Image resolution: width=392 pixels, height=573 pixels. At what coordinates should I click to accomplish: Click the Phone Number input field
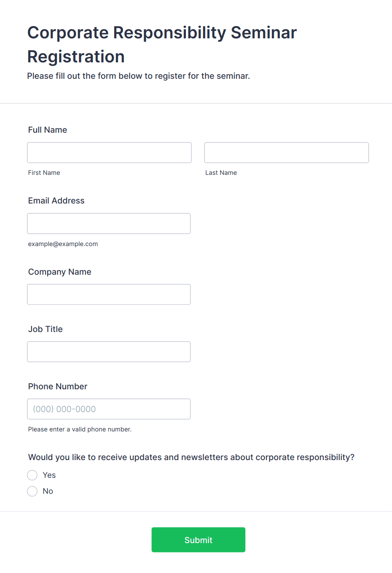pos(109,409)
